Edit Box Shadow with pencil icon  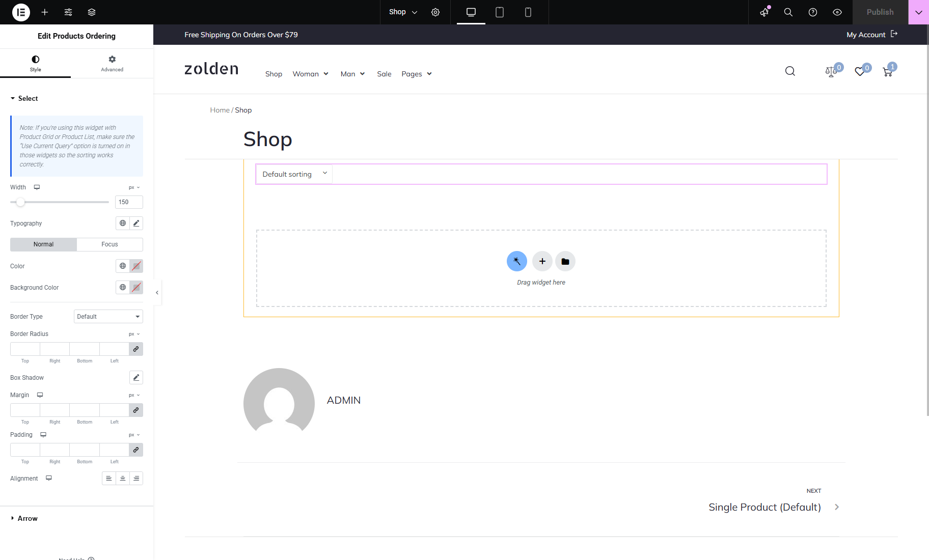[x=136, y=377]
